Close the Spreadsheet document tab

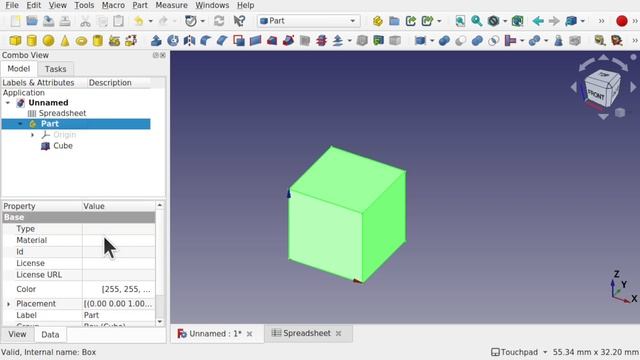coord(338,333)
